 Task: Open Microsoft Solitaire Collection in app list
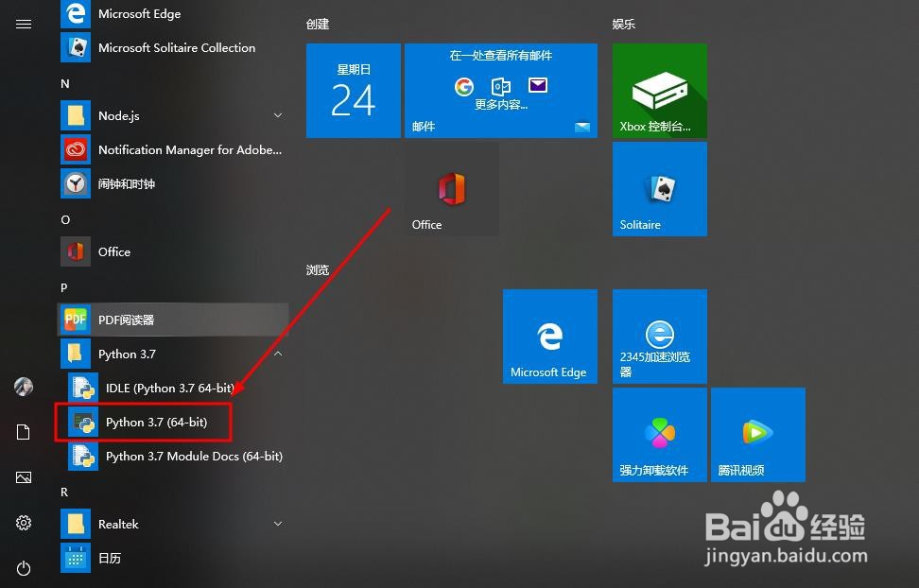tap(175, 47)
